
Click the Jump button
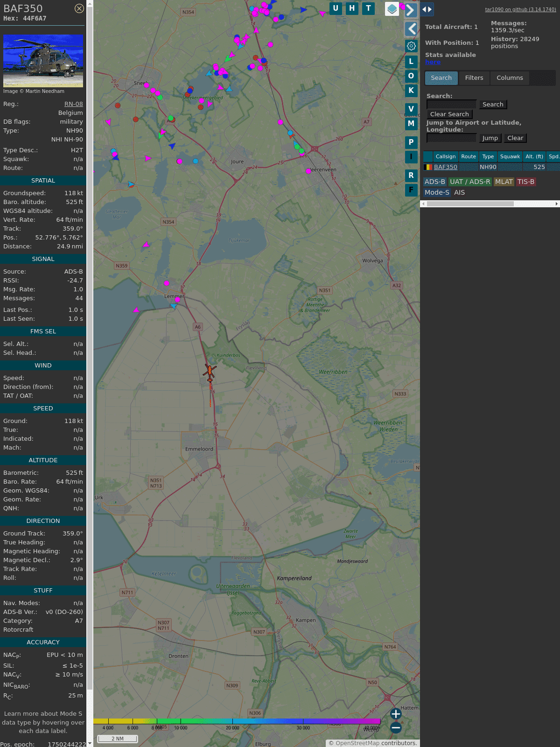490,138
